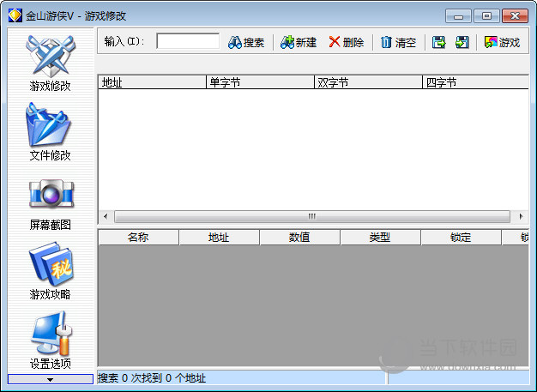Focus the 输入(I) text field
This screenshot has height=392, width=537.
(x=188, y=41)
